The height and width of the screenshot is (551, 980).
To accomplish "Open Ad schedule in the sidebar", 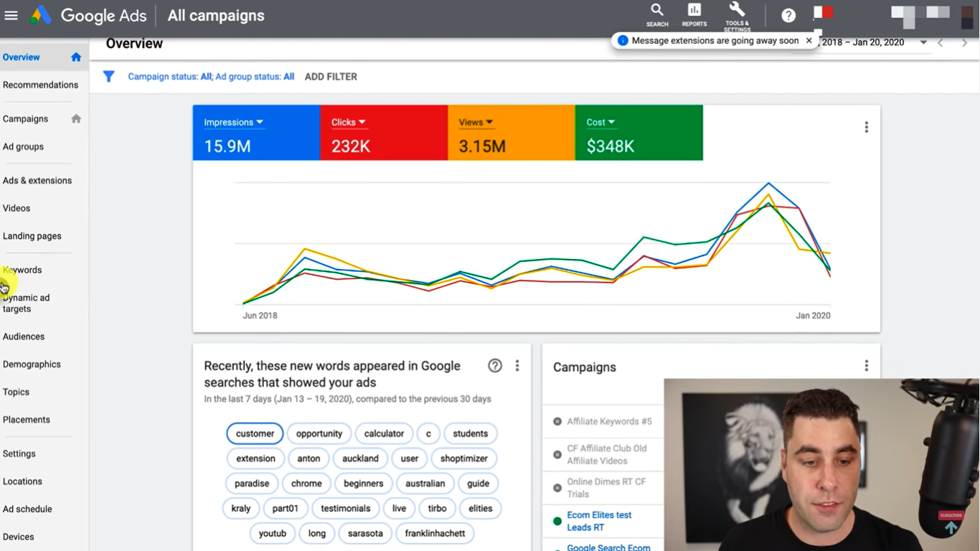I will click(27, 509).
